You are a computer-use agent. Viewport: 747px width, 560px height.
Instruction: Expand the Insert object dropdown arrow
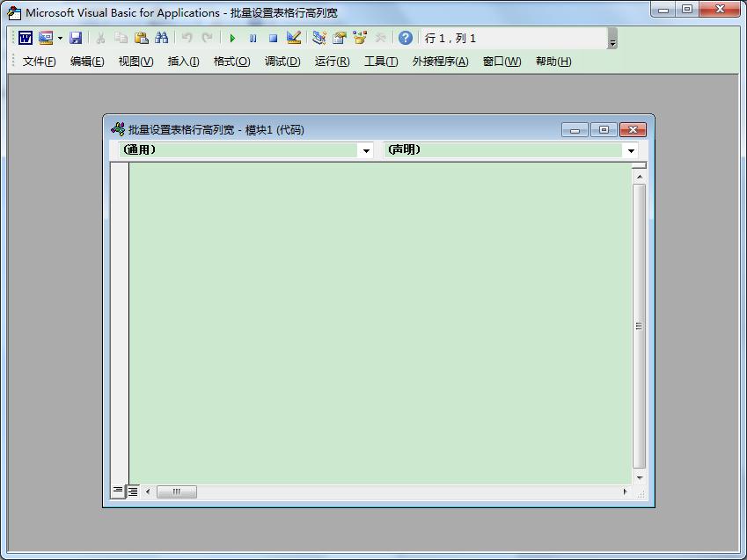59,38
